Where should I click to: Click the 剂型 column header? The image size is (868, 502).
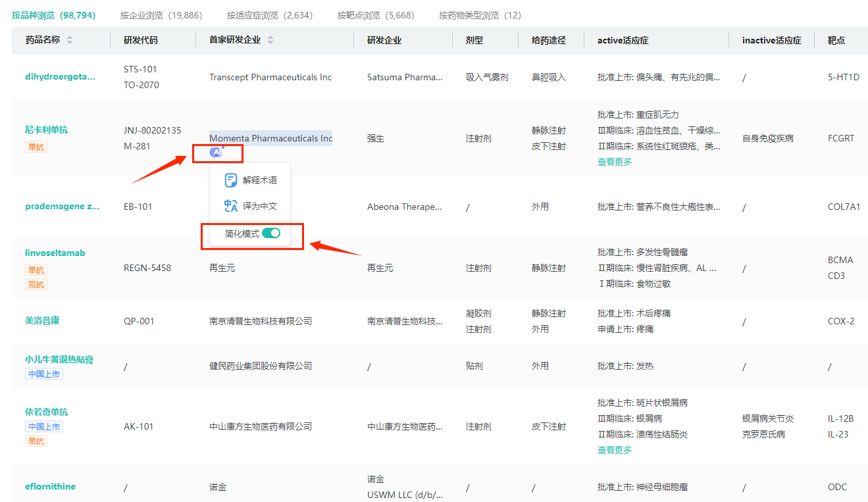474,40
